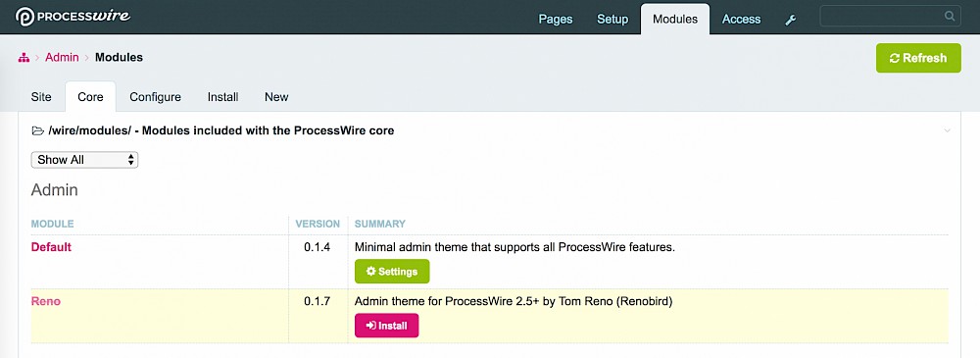
Task: Click the Admin breadcrumb link
Action: click(62, 58)
